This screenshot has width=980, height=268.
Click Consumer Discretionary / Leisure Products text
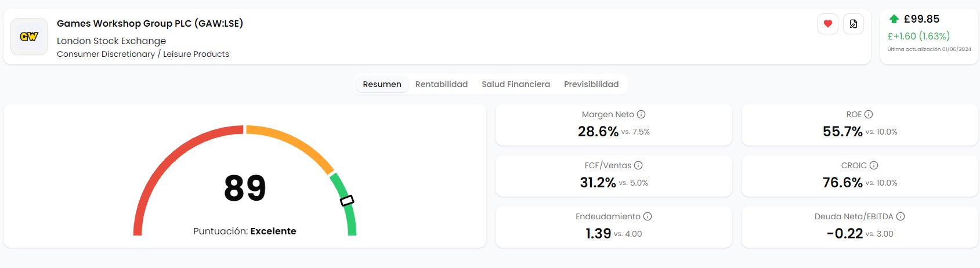[143, 54]
